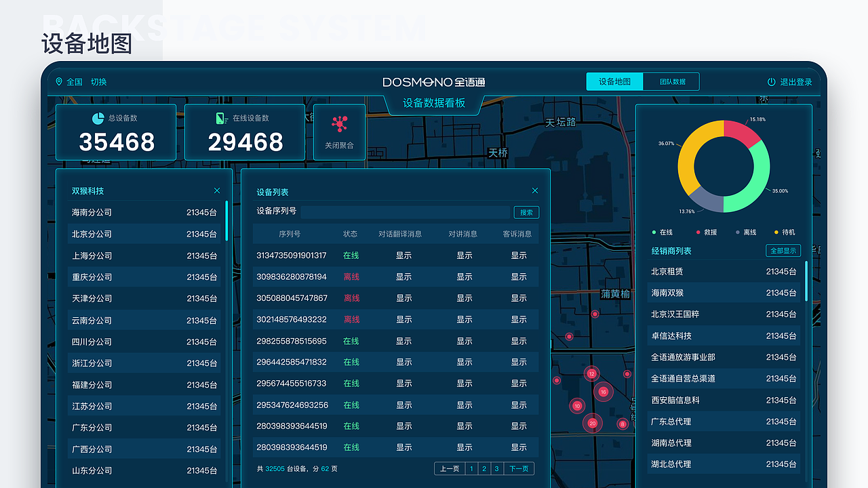
Task: Select serial number 309836280878194
Action: (292, 277)
